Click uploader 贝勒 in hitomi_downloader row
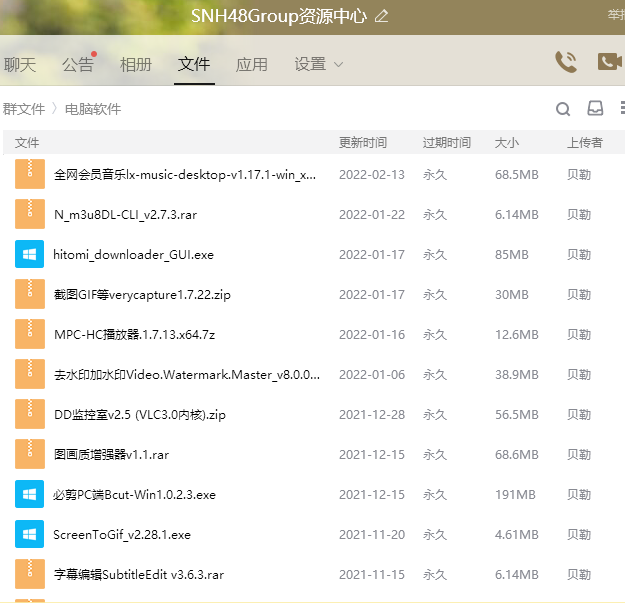Image resolution: width=625 pixels, height=603 pixels. click(x=579, y=255)
